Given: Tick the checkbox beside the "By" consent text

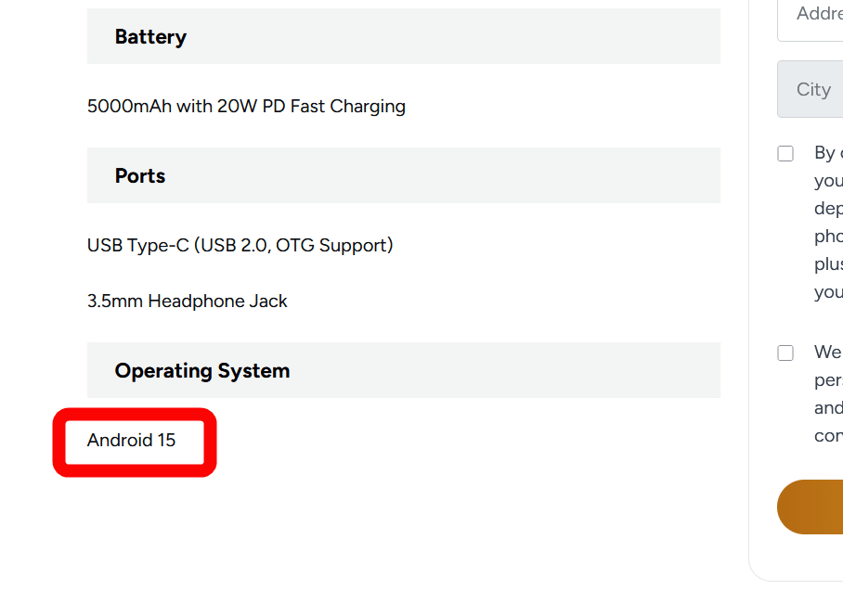Looking at the screenshot, I should 785,153.
